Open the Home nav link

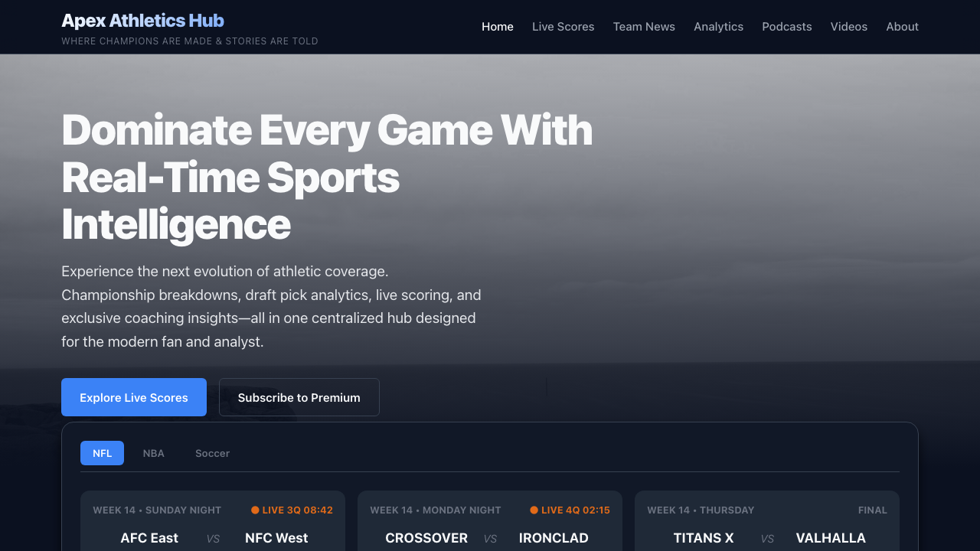[x=498, y=27]
